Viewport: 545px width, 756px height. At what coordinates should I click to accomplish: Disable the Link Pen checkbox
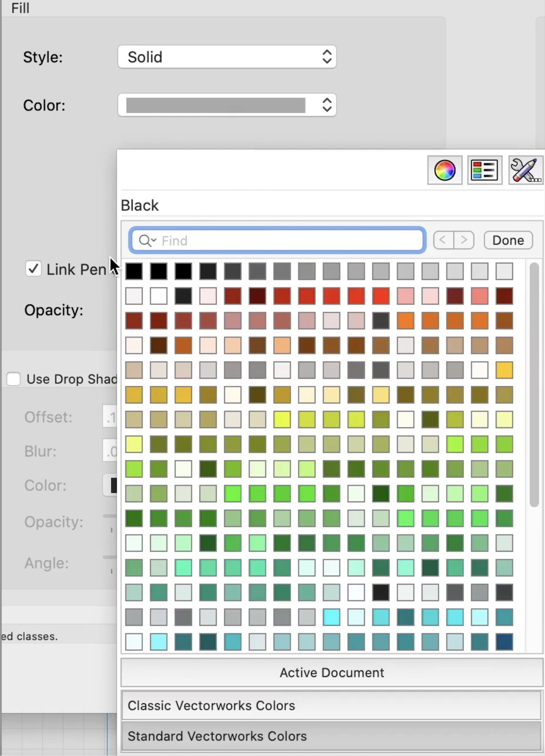click(x=33, y=269)
